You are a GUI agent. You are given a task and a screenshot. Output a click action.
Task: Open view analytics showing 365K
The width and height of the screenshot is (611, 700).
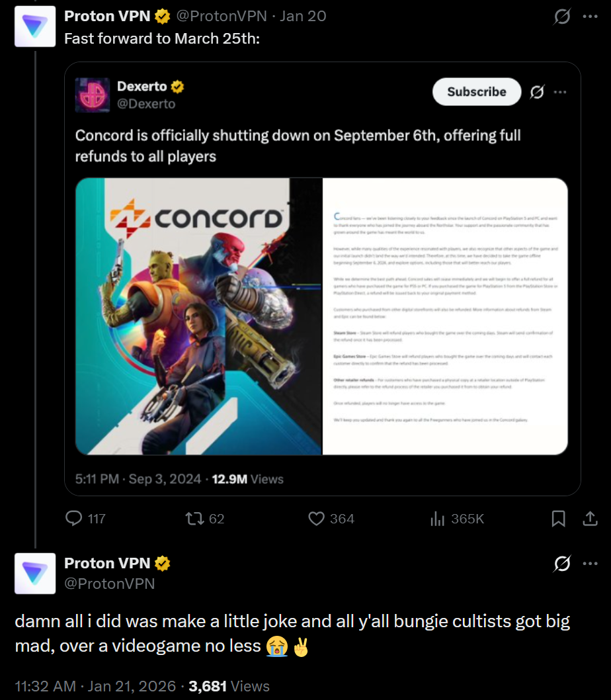pyautogui.click(x=438, y=519)
